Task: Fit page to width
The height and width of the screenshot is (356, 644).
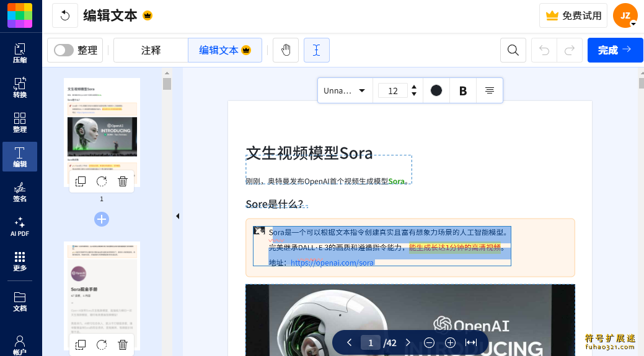Action: pos(471,342)
